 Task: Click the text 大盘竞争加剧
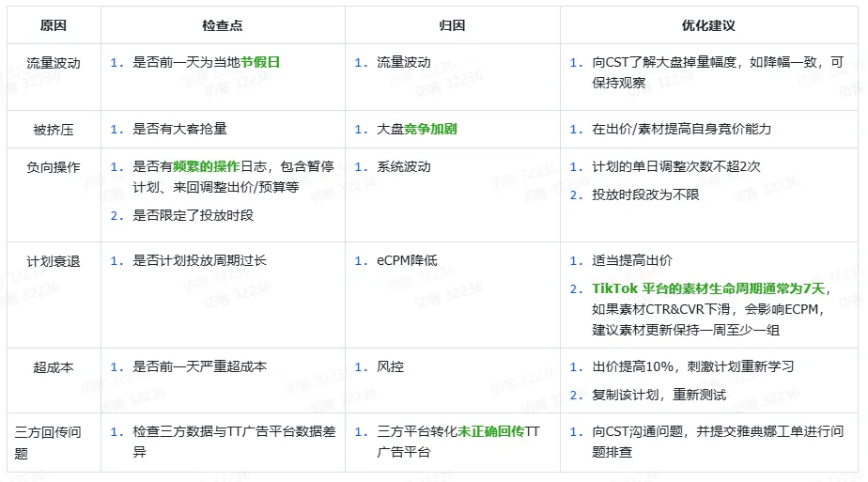[417, 129]
